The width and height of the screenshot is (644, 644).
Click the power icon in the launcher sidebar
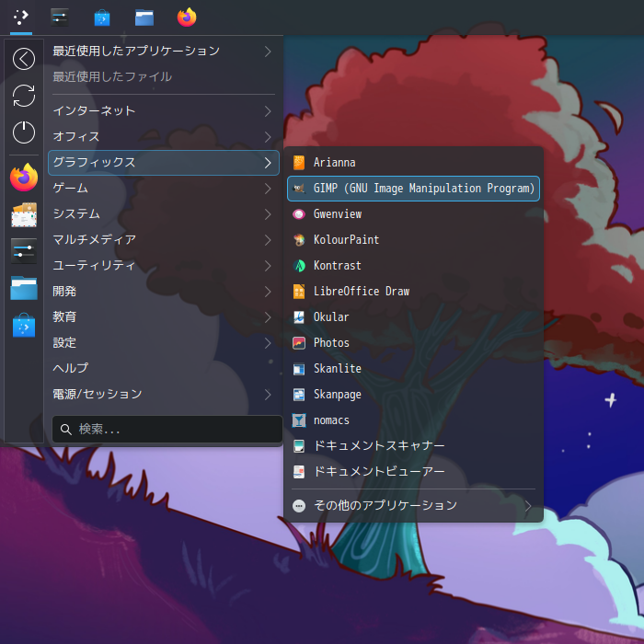[24, 132]
